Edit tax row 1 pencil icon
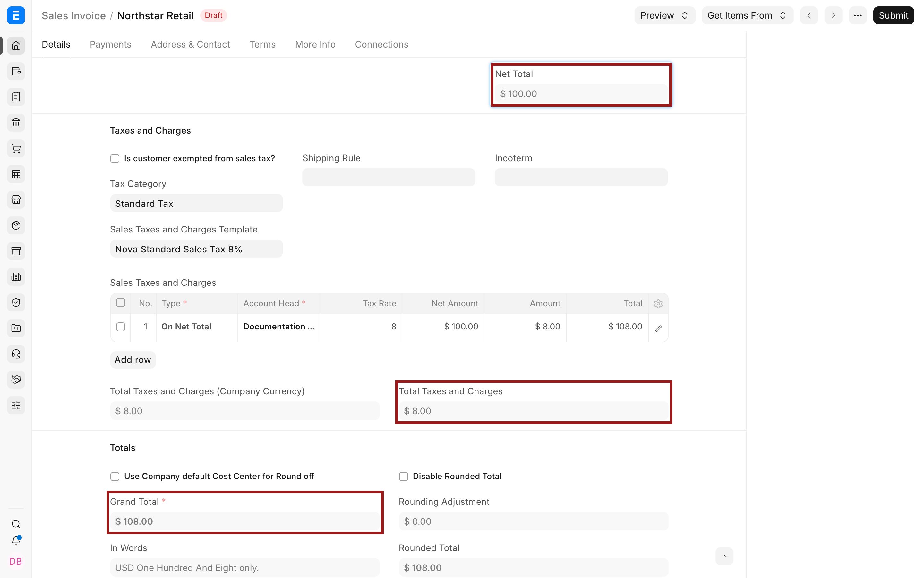The width and height of the screenshot is (924, 578). [x=658, y=328]
